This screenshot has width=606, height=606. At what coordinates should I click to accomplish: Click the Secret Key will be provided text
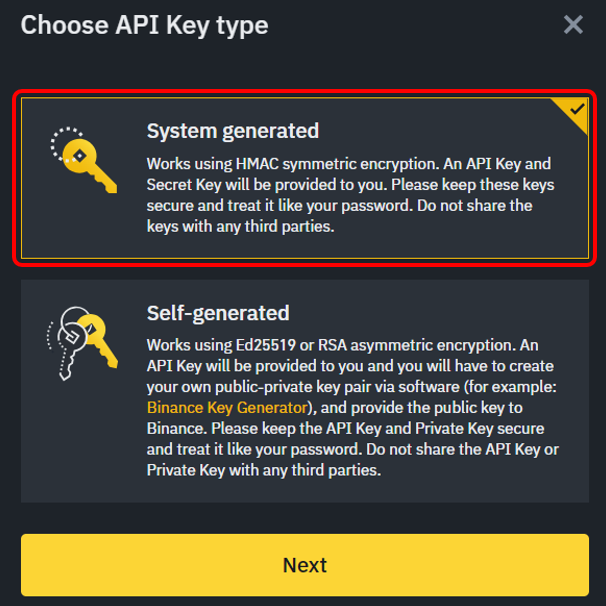click(x=247, y=185)
